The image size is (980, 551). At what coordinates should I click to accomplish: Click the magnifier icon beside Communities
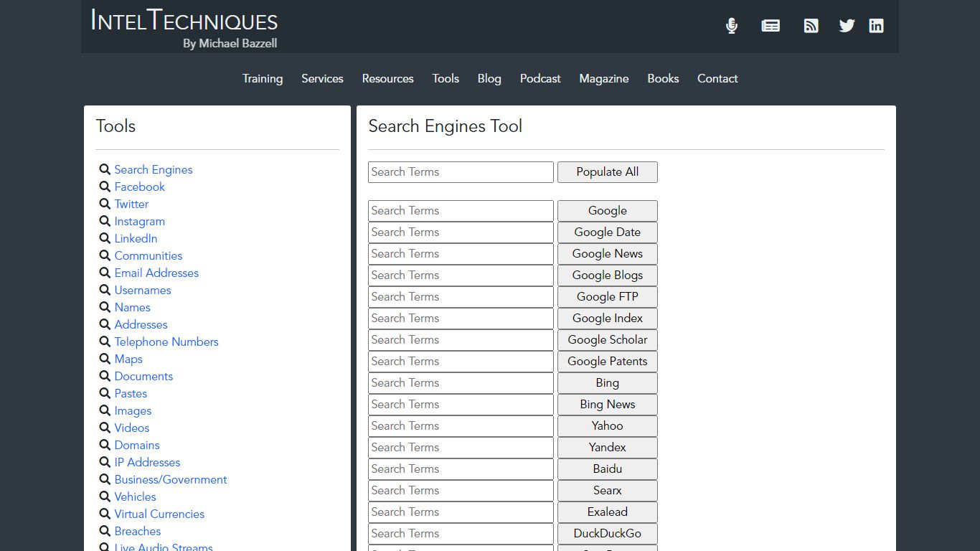click(105, 256)
